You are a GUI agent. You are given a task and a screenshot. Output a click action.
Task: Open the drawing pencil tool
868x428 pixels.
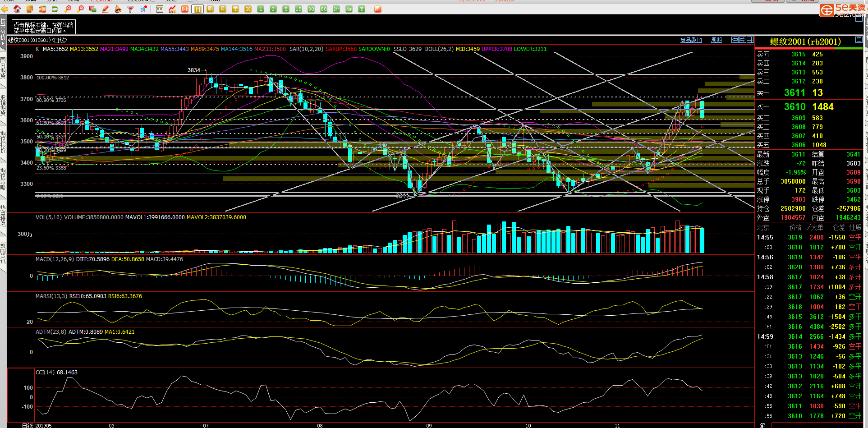106,9
